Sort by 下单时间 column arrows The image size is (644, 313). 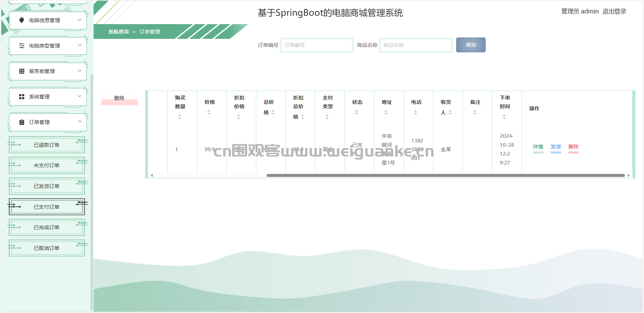click(504, 117)
